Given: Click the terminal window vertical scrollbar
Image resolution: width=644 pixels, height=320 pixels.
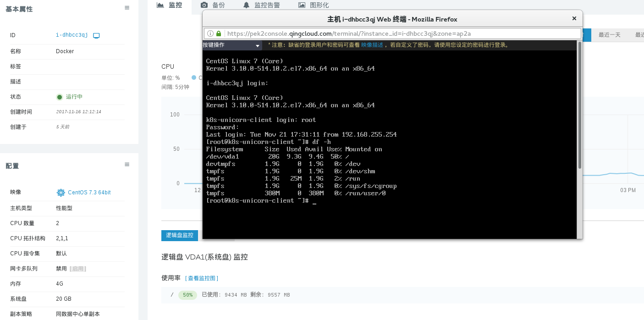Looking at the screenshot, I should click(579, 105).
